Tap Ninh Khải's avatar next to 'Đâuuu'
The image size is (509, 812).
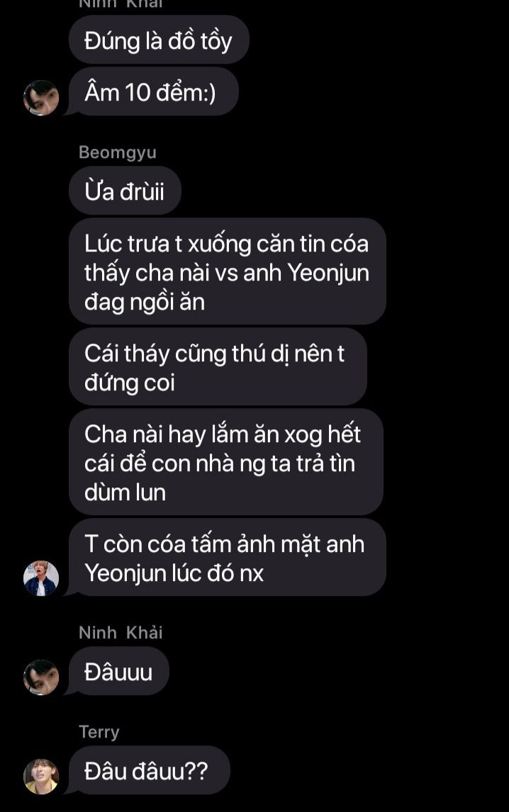pos(41,677)
